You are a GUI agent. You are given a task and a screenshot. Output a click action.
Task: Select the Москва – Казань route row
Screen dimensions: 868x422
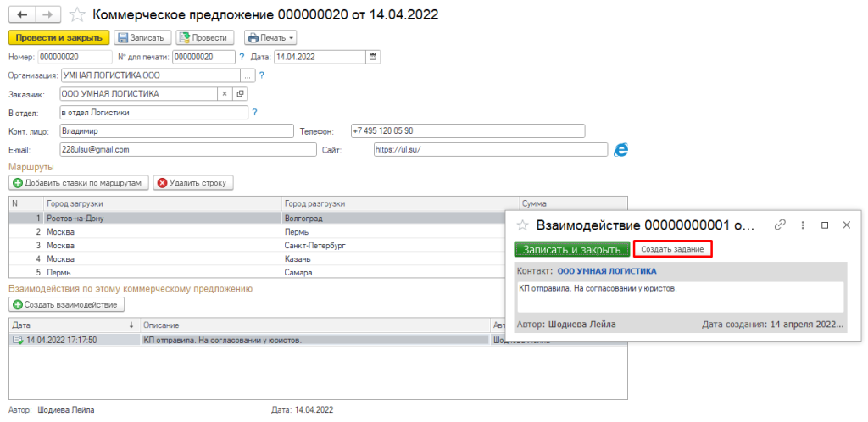(x=258, y=258)
